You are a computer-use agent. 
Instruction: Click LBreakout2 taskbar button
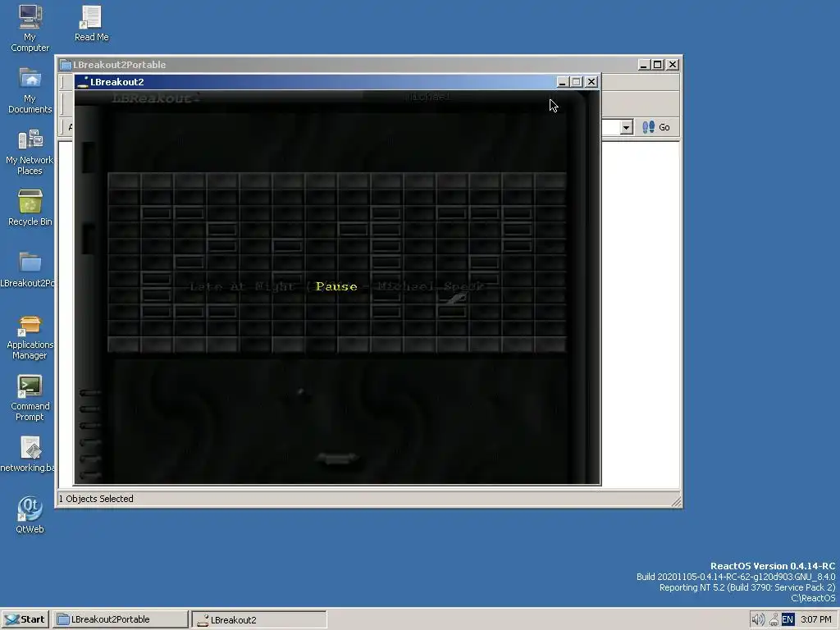coord(259,619)
